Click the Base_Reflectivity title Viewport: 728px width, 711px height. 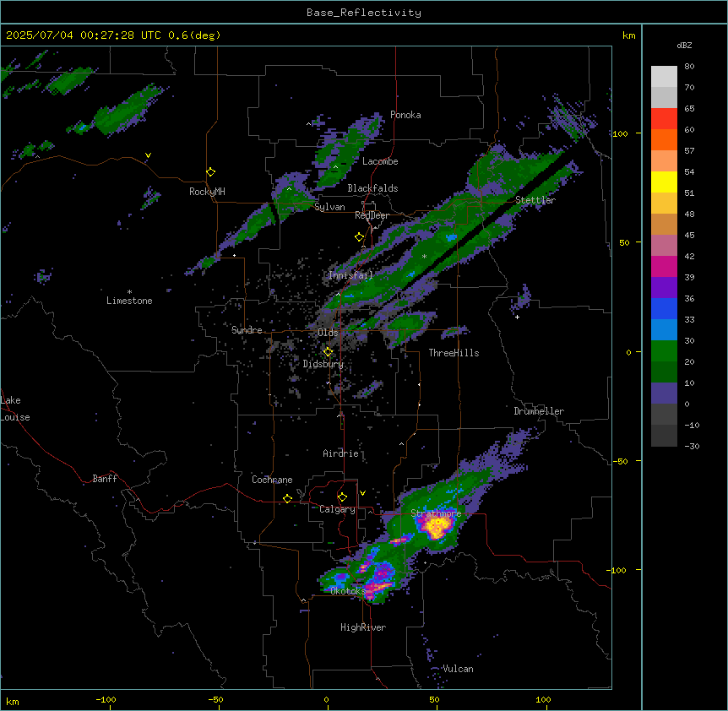364,13
